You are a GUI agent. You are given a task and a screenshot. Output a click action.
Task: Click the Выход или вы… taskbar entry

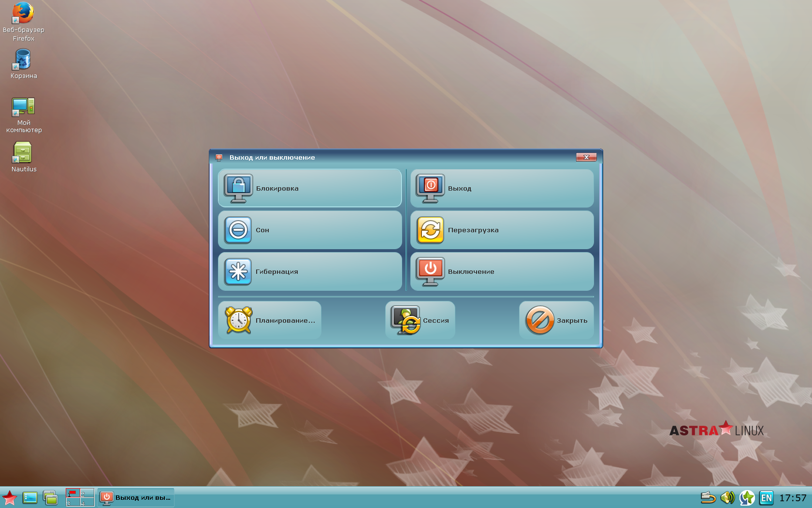136,497
